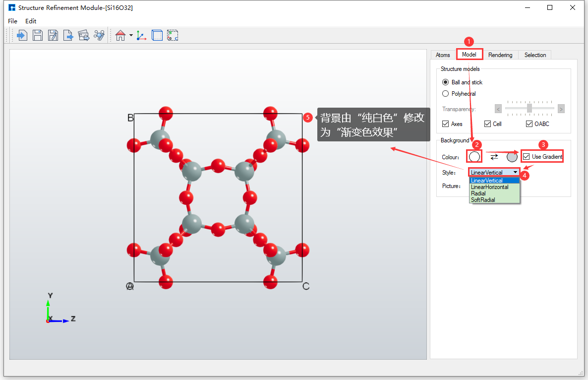Click the import structure file icon
Image resolution: width=588 pixels, height=380 pixels.
coord(22,35)
